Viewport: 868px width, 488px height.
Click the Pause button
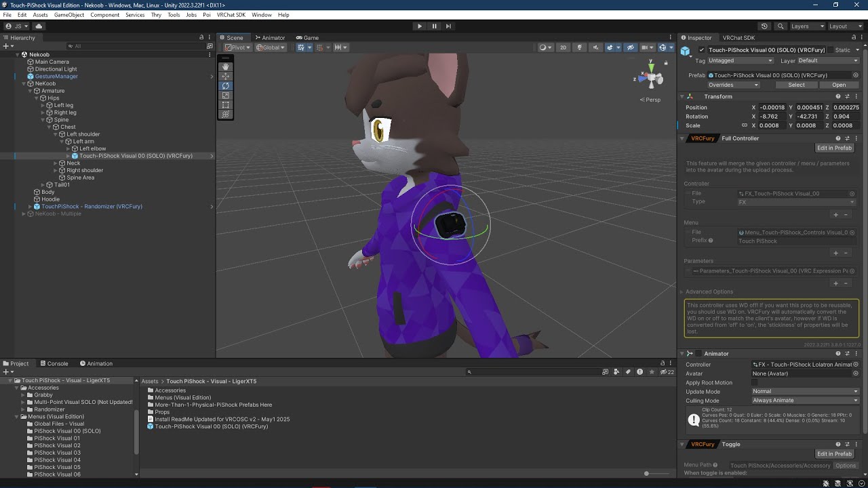point(434,26)
